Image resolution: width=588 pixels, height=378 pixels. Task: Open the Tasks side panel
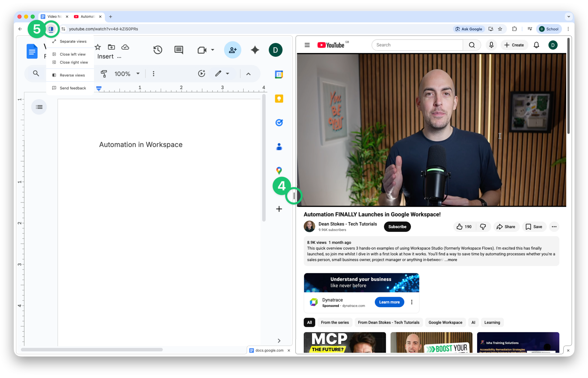pyautogui.click(x=279, y=123)
